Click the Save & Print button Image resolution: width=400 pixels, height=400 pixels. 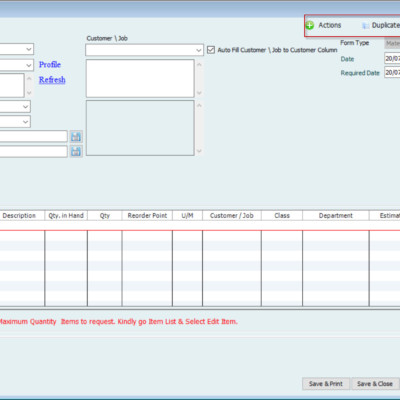(x=326, y=384)
